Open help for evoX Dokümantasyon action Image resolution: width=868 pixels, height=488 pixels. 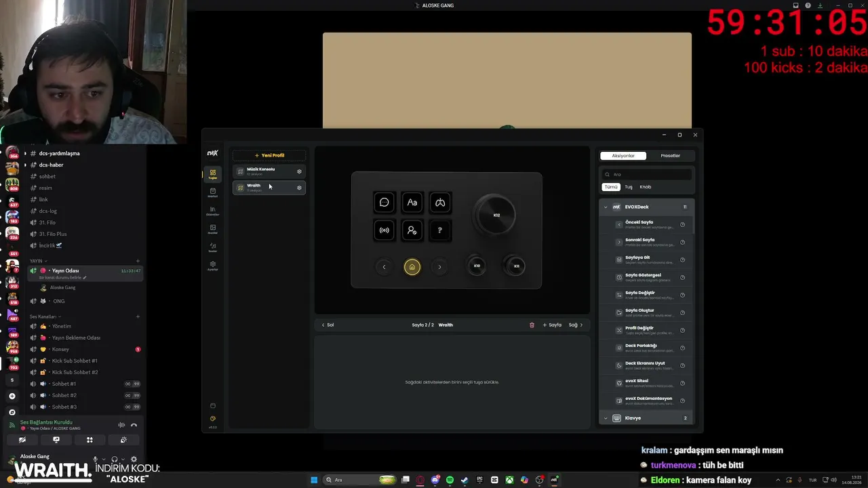682,401
